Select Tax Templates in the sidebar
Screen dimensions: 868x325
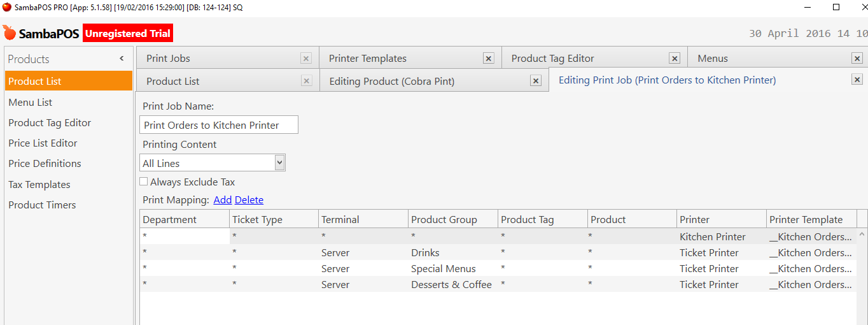click(x=39, y=185)
